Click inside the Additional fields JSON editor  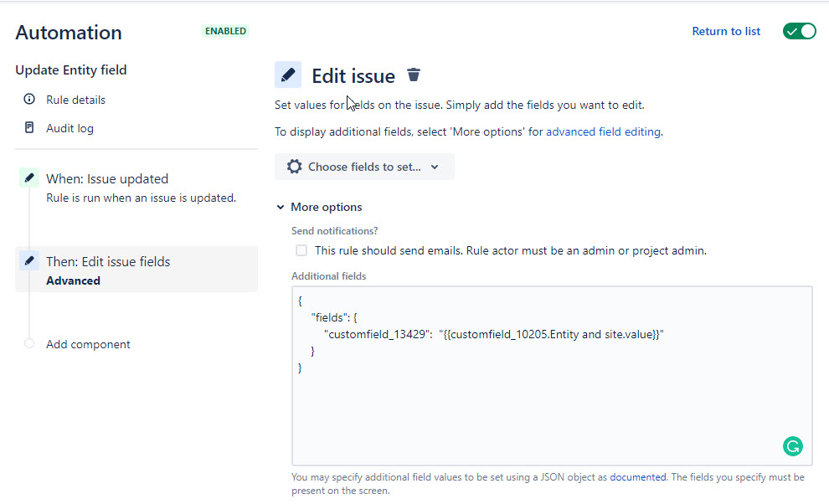click(552, 376)
